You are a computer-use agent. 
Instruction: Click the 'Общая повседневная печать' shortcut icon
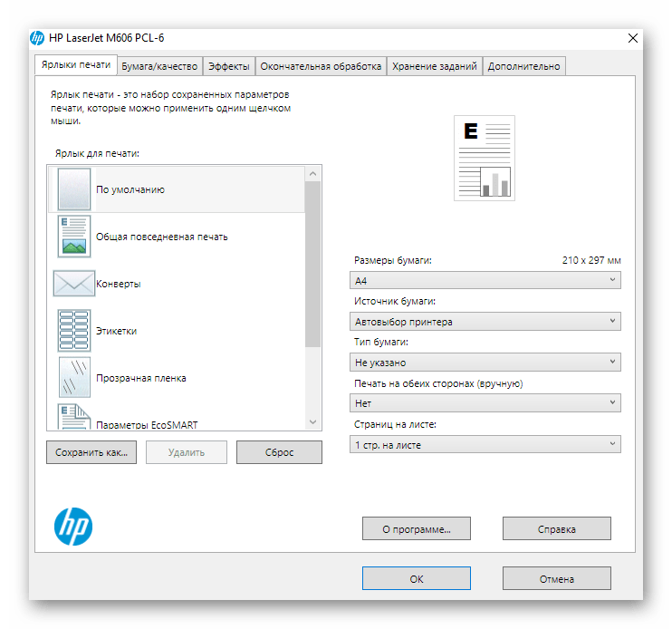coord(74,237)
